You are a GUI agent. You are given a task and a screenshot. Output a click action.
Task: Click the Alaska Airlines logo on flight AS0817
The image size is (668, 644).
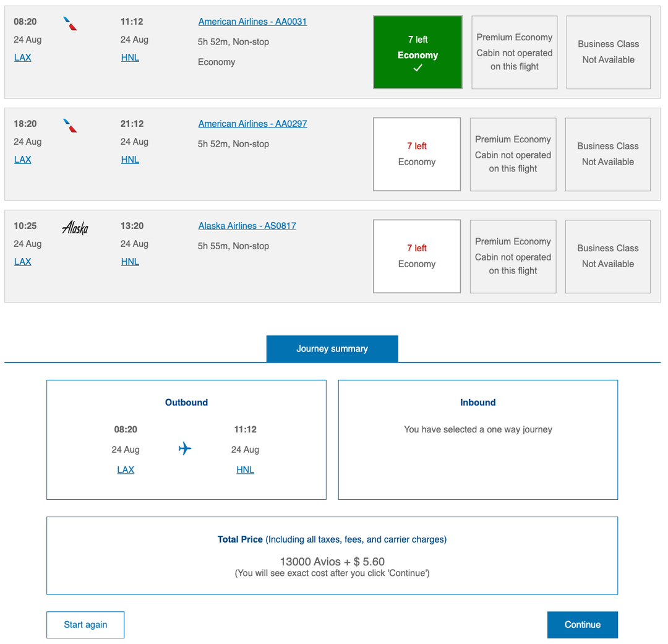[75, 228]
